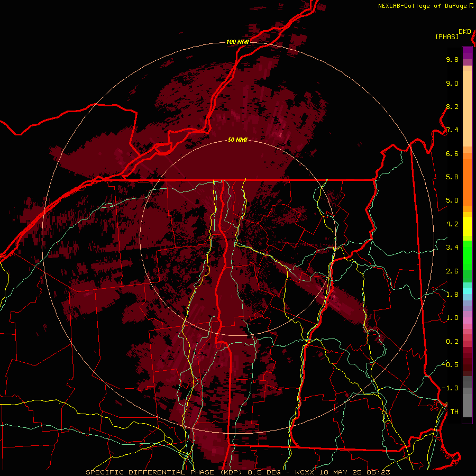Click the 4.2 legend value
Image resolution: width=476 pixels, height=476 pixels.
coord(452,224)
